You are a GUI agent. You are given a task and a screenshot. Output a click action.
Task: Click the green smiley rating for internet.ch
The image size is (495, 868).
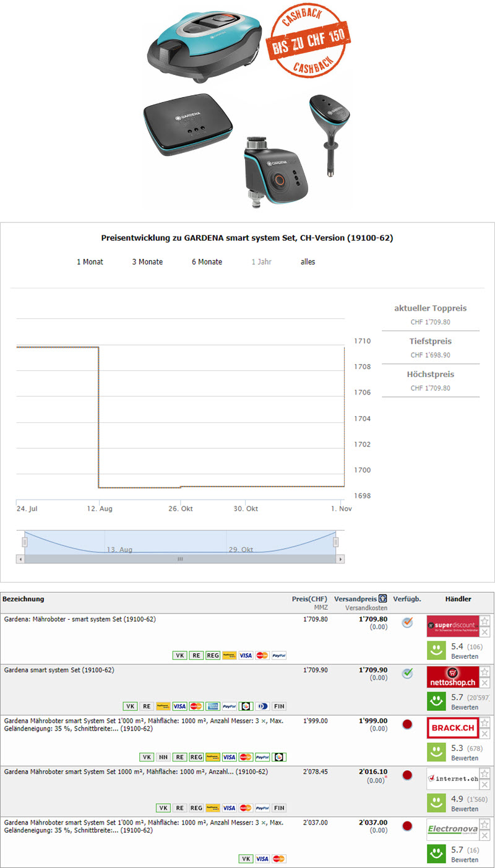(437, 802)
